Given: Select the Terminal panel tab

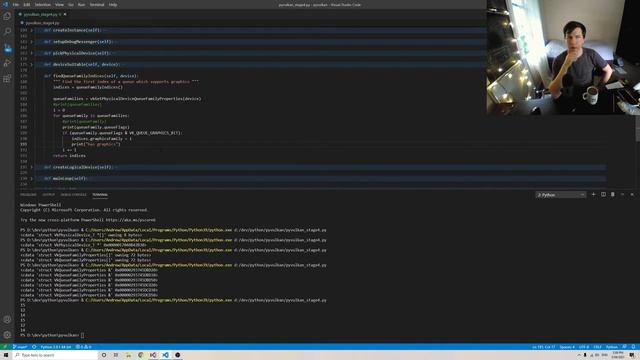Looking at the screenshot, I should [100, 195].
